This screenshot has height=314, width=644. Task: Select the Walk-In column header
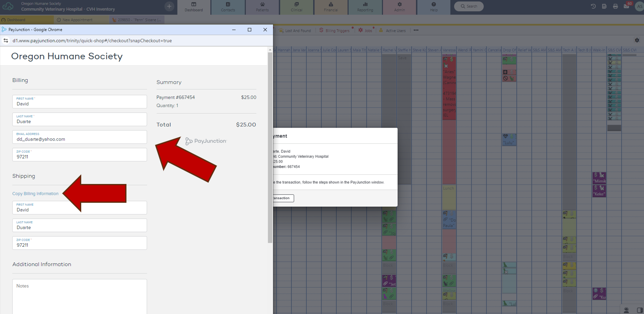tap(599, 50)
